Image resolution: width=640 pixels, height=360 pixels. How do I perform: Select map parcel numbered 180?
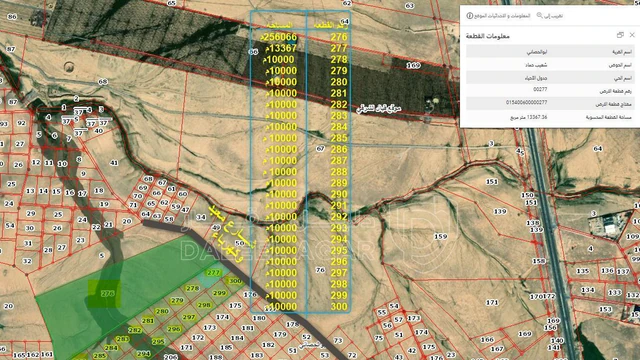pyautogui.click(x=259, y=318)
